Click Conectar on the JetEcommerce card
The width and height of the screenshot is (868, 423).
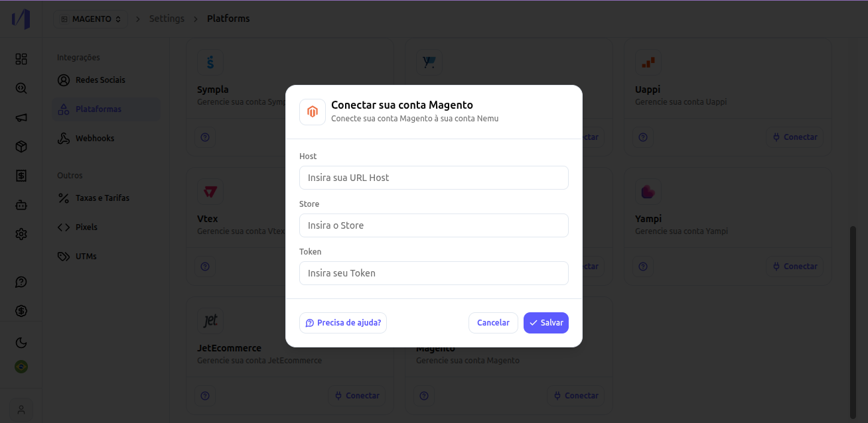356,396
